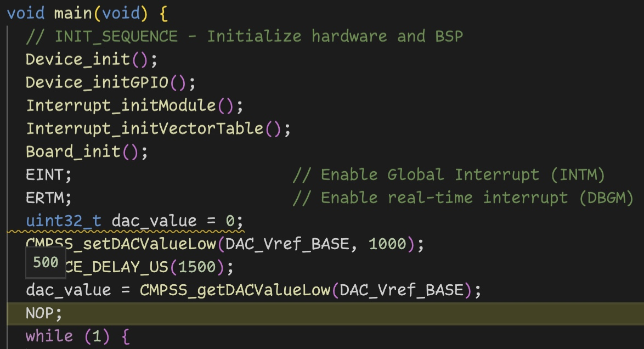Click Interrupt_initModule function name
644x349 pixels.
click(121, 106)
